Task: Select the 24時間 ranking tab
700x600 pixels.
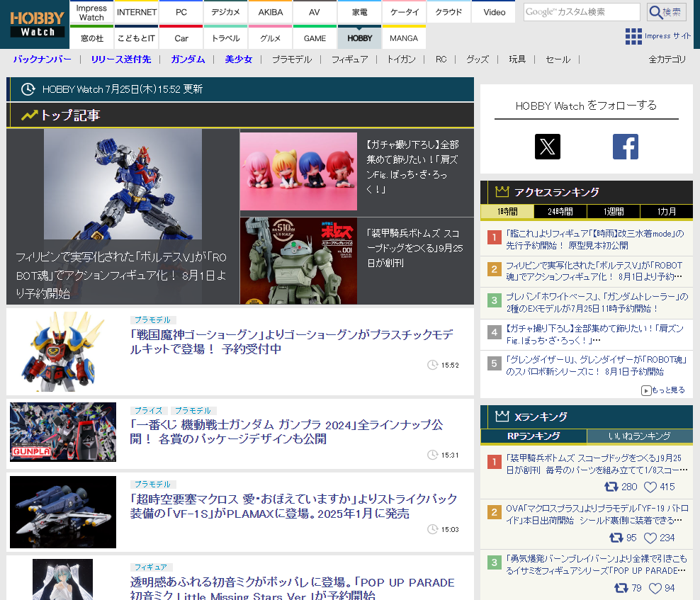Action: [560, 212]
